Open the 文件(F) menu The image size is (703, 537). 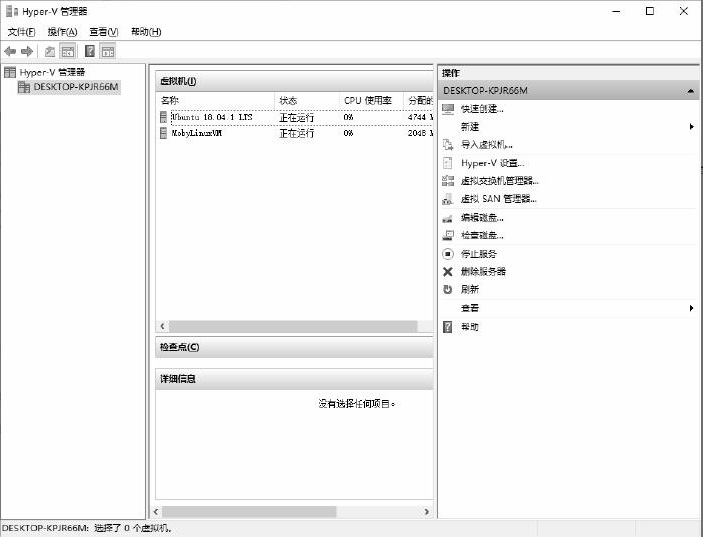[x=22, y=32]
